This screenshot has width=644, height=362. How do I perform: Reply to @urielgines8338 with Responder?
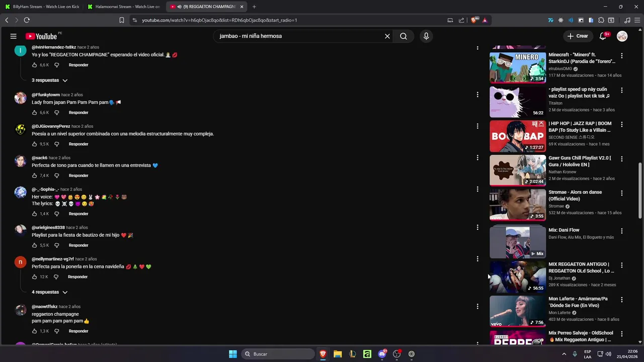coord(78,245)
